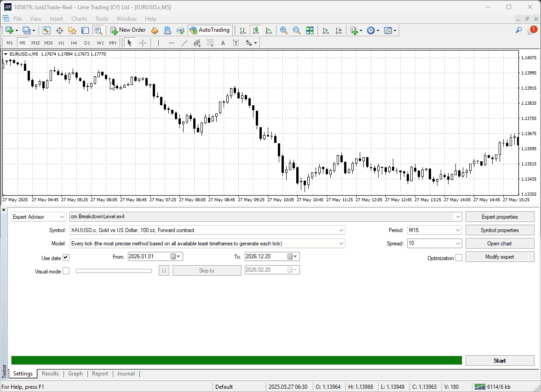The height and width of the screenshot is (392, 541).
Task: Click the Expert properties button
Action: point(500,216)
